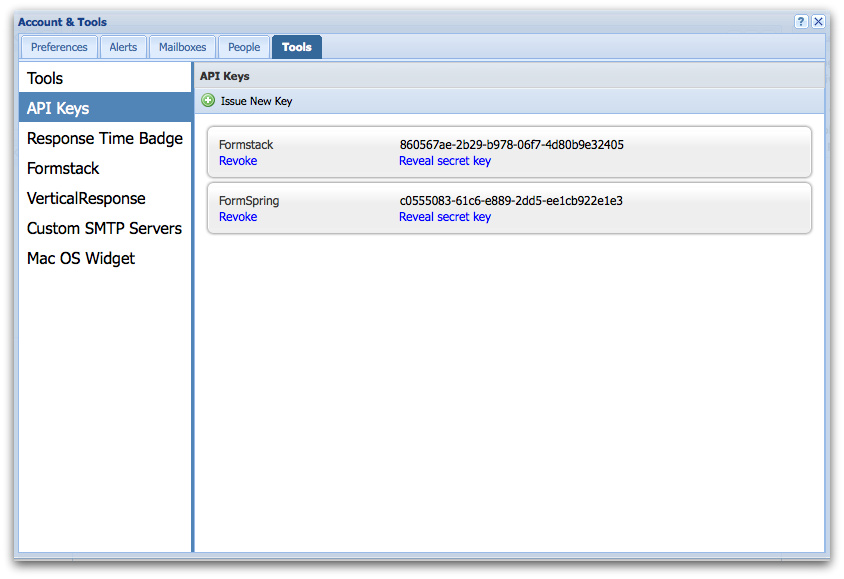Switch to the Preferences tab
The image size is (844, 579).
point(59,47)
